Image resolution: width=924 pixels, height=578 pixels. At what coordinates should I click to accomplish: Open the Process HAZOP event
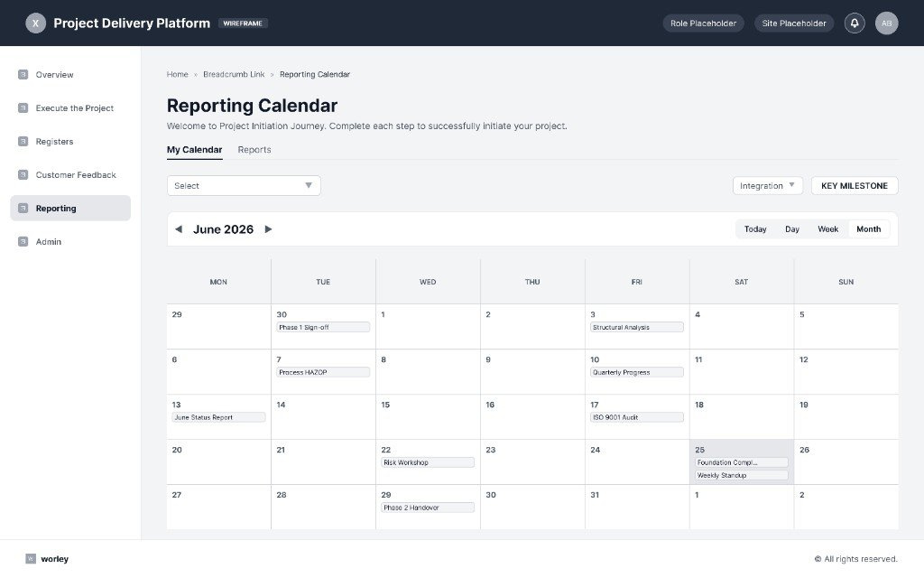point(323,372)
